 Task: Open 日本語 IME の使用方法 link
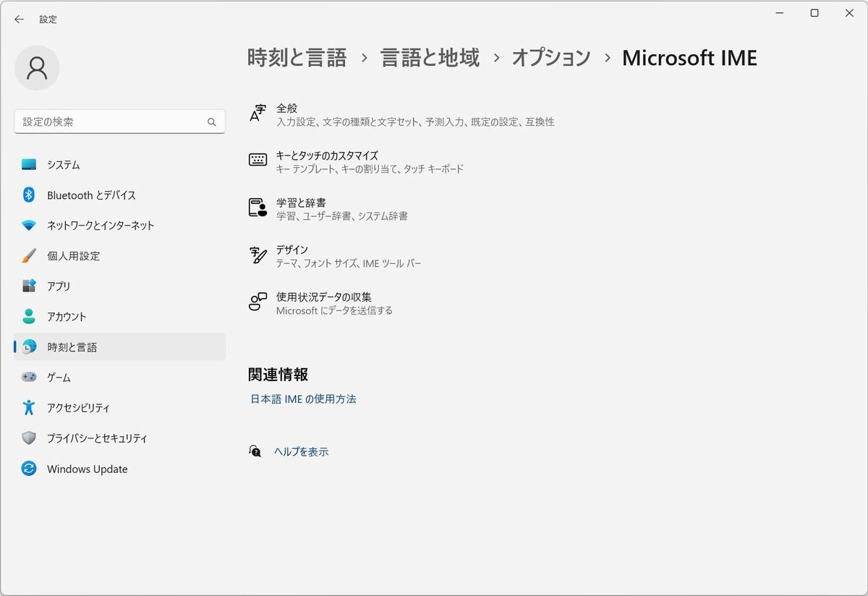click(303, 399)
